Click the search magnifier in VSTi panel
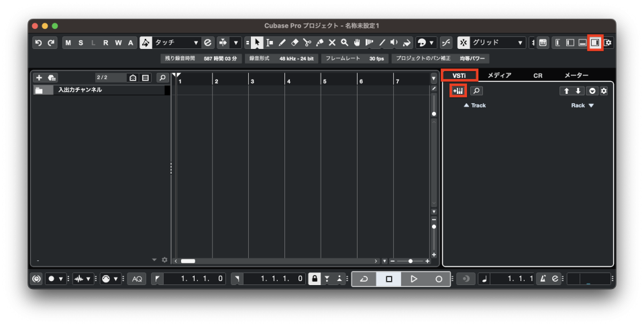 coord(476,91)
